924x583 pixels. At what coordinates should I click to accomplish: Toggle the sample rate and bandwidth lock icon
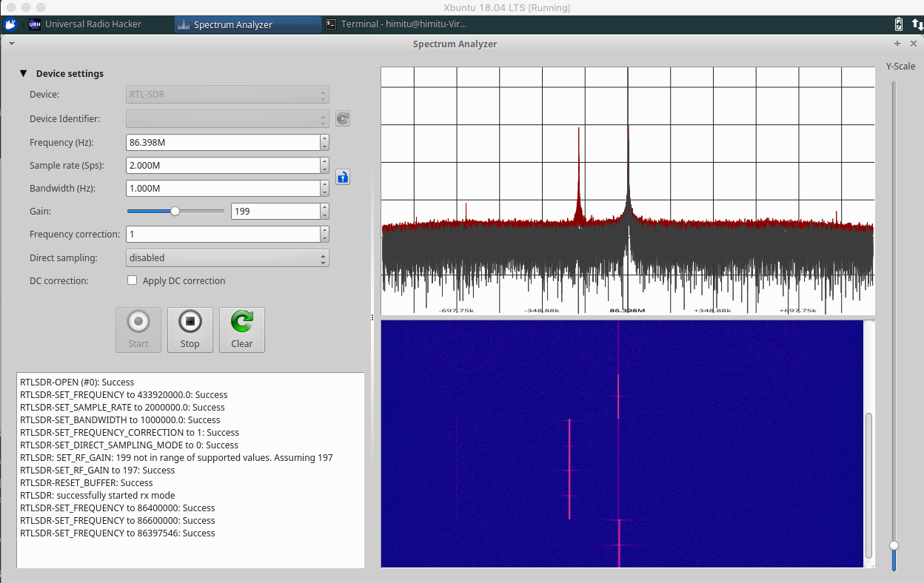pos(343,177)
